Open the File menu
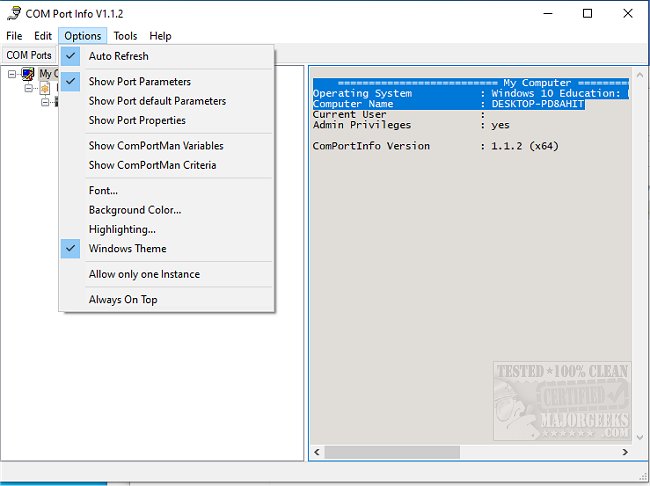Image resolution: width=650 pixels, height=486 pixels. (x=14, y=36)
